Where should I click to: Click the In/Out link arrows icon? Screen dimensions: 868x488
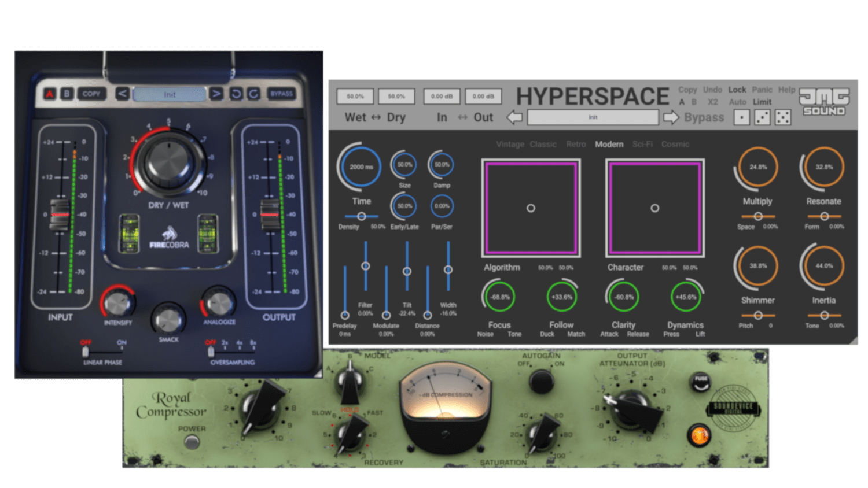pos(462,117)
